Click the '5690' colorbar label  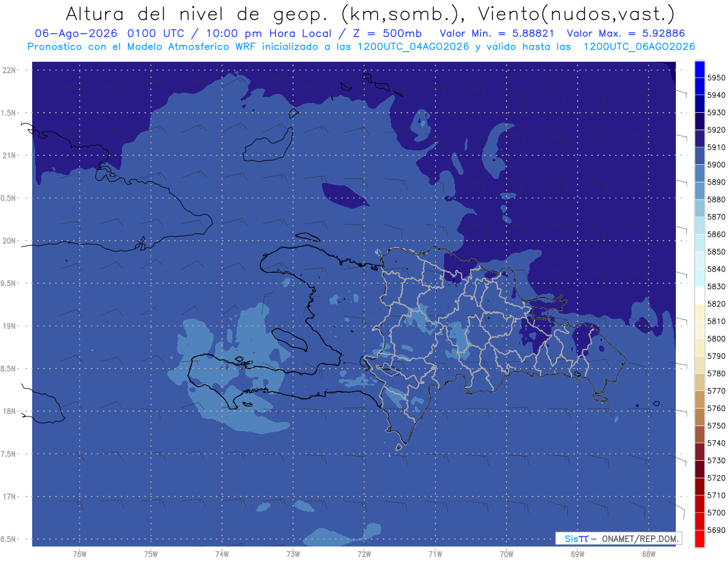(x=716, y=530)
